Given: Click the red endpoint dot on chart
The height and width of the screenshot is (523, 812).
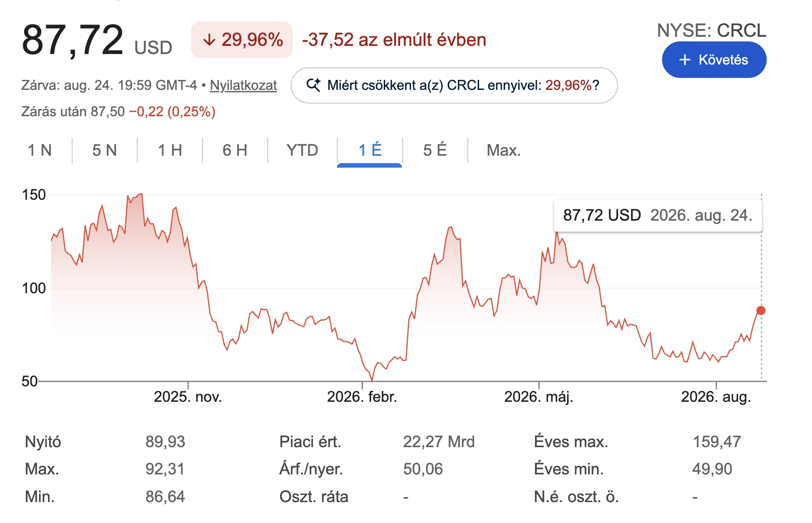Looking at the screenshot, I should 761,311.
